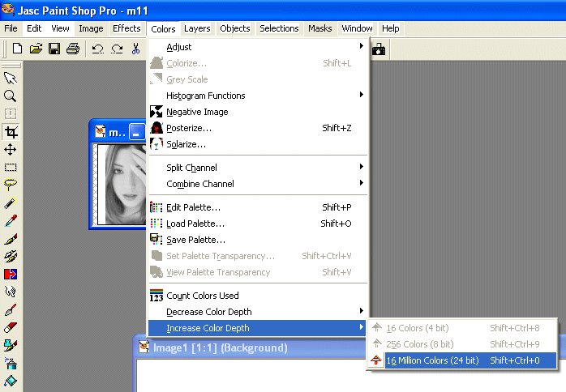The width and height of the screenshot is (566, 392).
Task: Click Negative Image menu entry
Action: [x=197, y=112]
